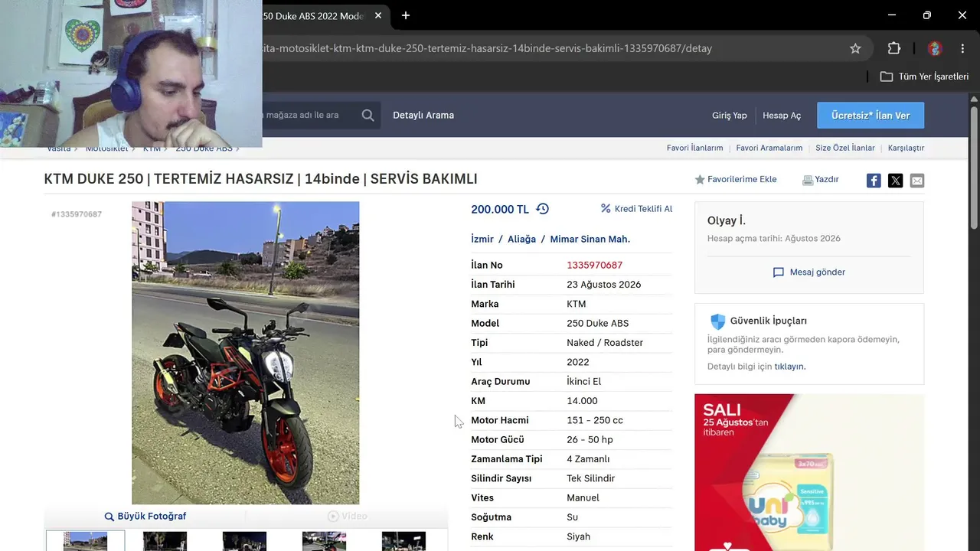This screenshot has height=551, width=980.
Task: Click the listing date 23 Ağustos 2026
Action: (x=604, y=285)
